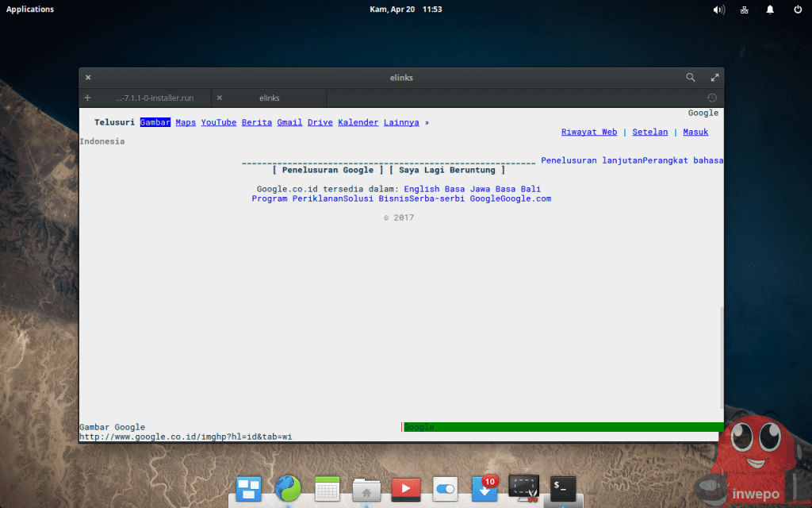Switch language via Basa Bali link

tap(518, 189)
